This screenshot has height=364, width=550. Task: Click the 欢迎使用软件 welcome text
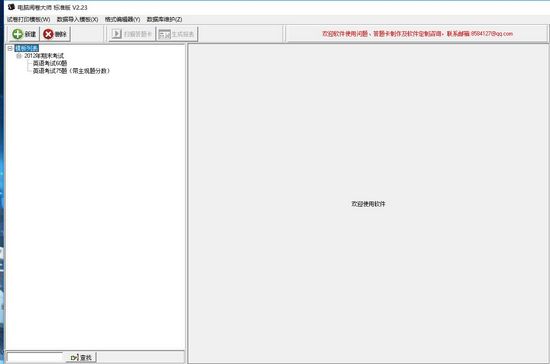point(368,204)
